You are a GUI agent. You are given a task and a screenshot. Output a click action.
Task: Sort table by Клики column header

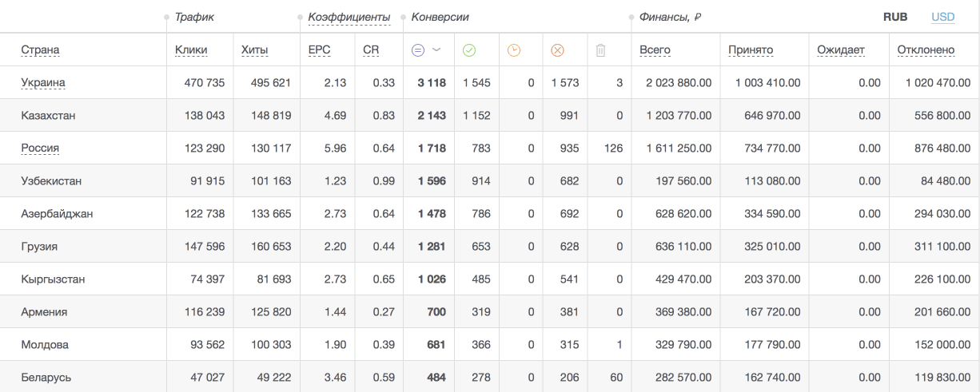[x=191, y=50]
